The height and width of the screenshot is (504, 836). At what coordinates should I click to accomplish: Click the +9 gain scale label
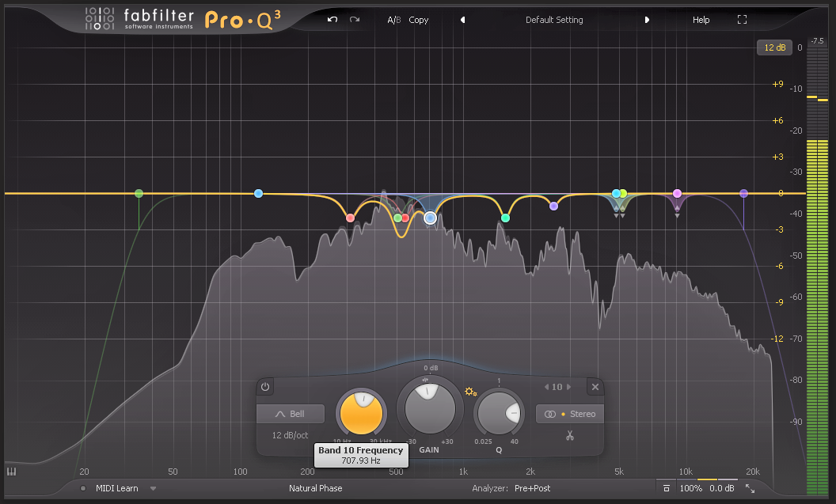[778, 84]
